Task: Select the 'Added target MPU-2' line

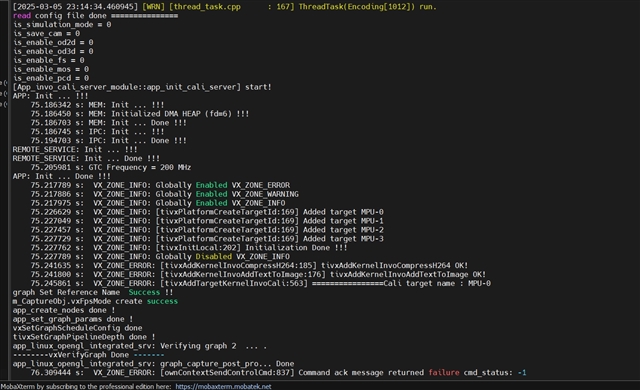Action: tap(207, 230)
